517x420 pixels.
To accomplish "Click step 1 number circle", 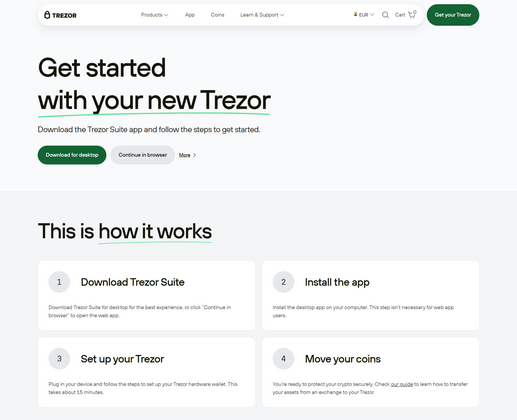I will (59, 282).
